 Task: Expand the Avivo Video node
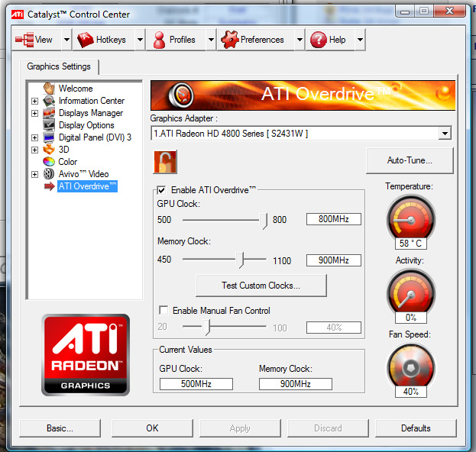tap(34, 174)
